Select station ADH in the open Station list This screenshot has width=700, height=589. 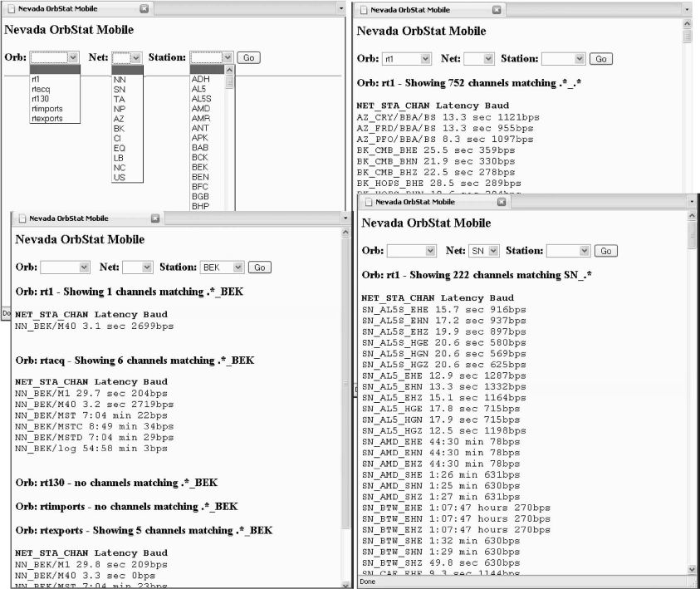[x=208, y=79]
